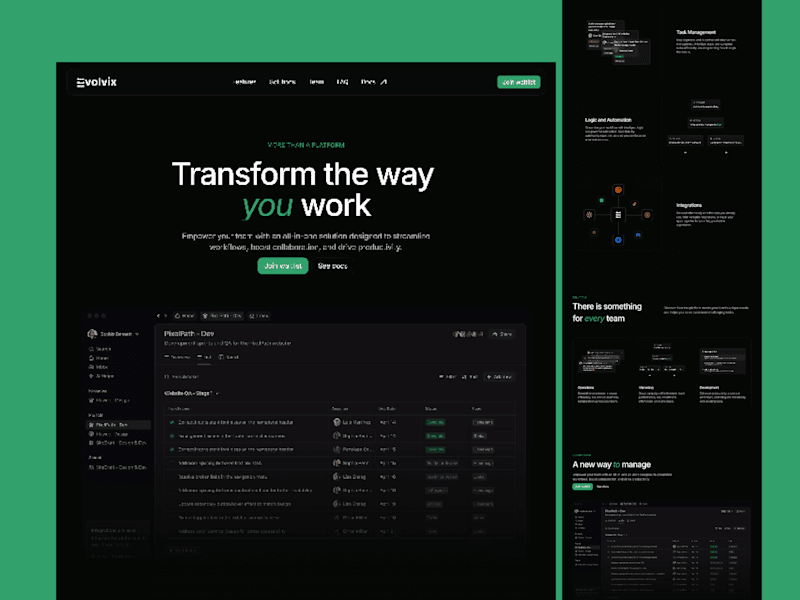Screen dimensions: 800x600
Task: Click the first row's green status badge
Action: pyautogui.click(x=435, y=422)
